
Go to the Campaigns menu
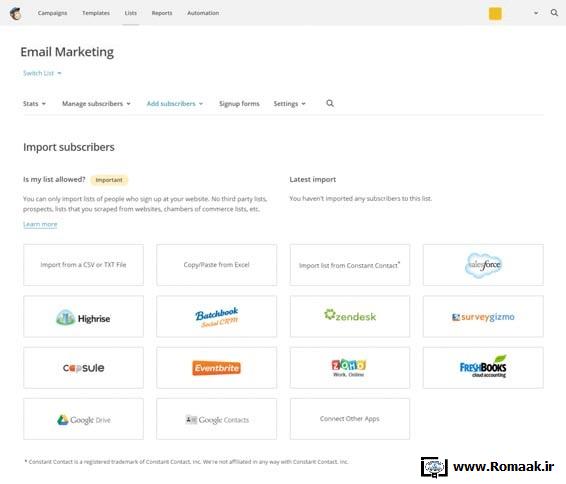(x=52, y=13)
